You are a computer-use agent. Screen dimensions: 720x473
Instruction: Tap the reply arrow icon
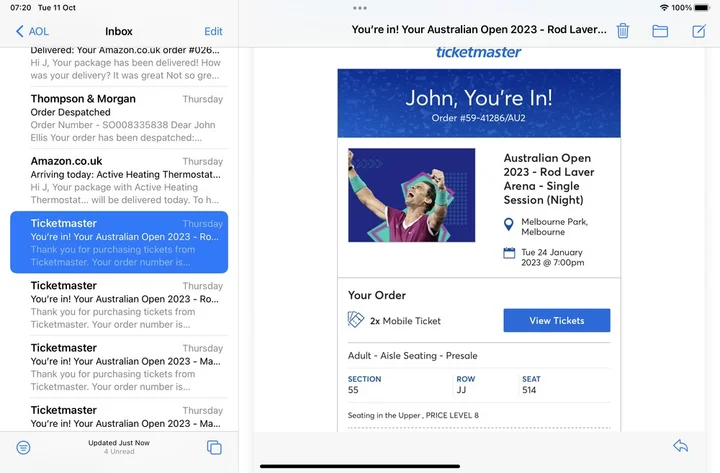681,446
